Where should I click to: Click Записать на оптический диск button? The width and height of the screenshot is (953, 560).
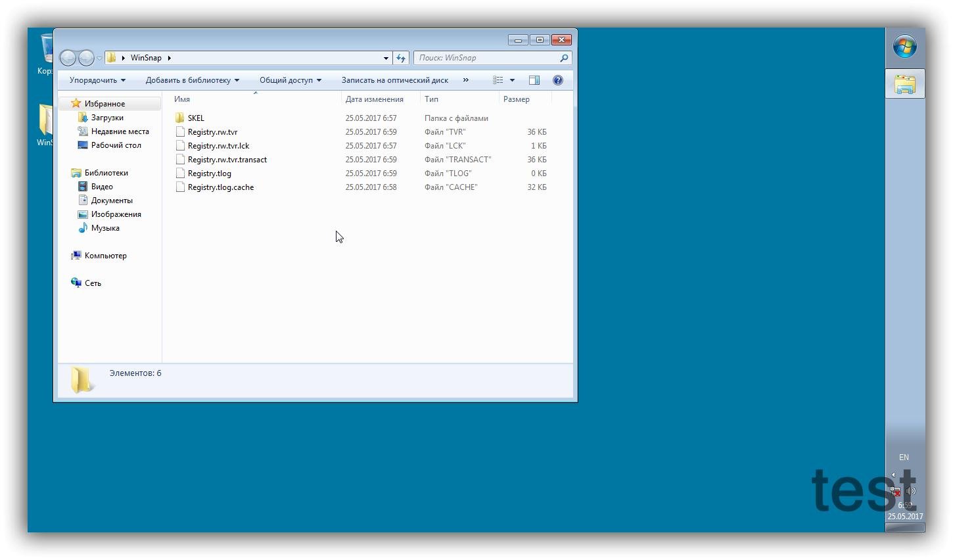394,80
